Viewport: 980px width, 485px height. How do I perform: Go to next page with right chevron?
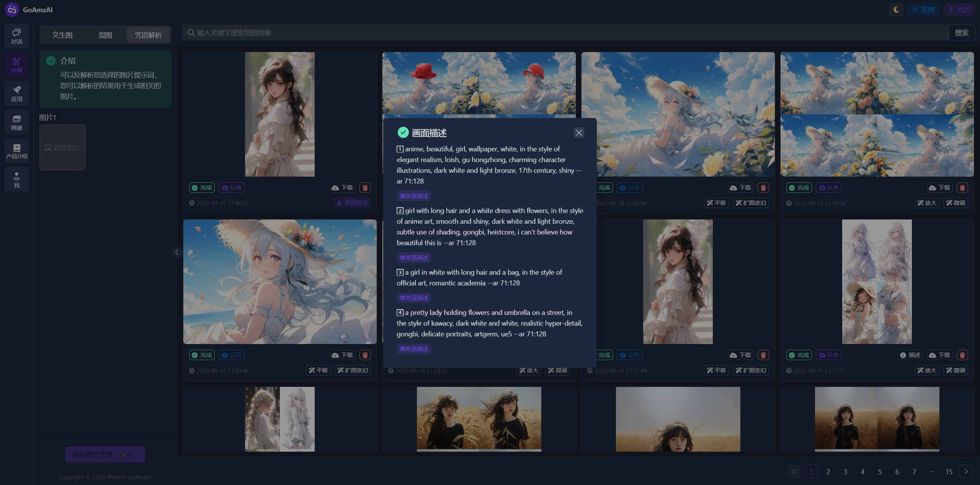pyautogui.click(x=966, y=472)
